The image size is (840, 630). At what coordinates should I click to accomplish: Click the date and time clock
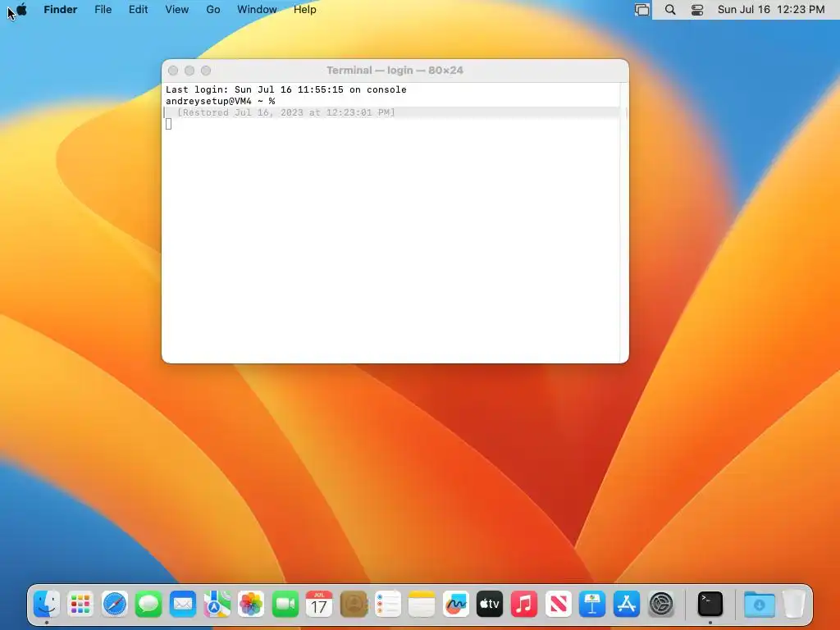tap(771, 10)
